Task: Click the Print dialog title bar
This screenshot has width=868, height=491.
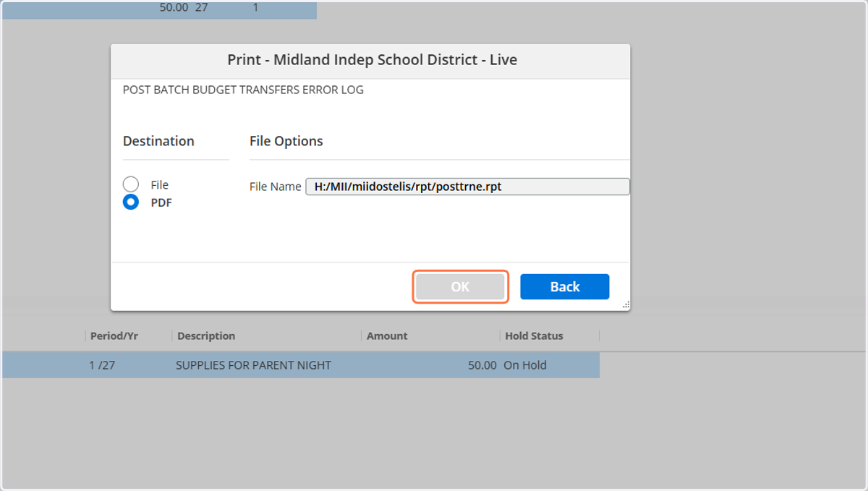Action: click(370, 60)
